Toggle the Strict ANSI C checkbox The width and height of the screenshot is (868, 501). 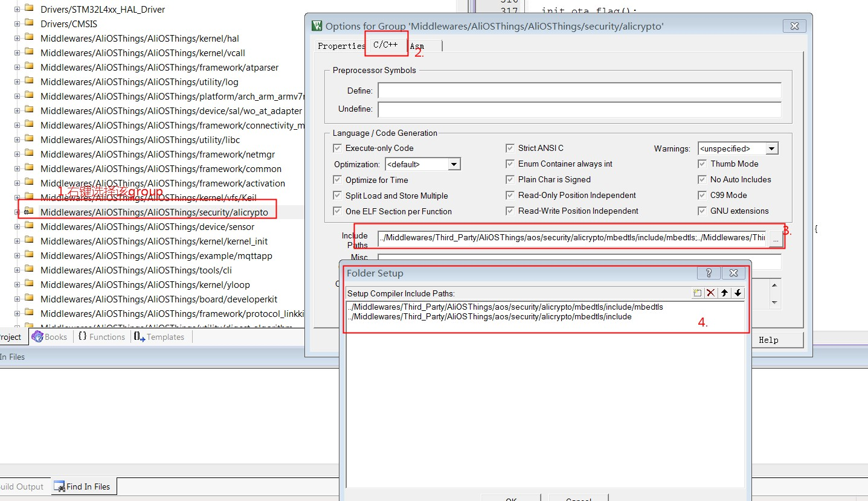(510, 148)
